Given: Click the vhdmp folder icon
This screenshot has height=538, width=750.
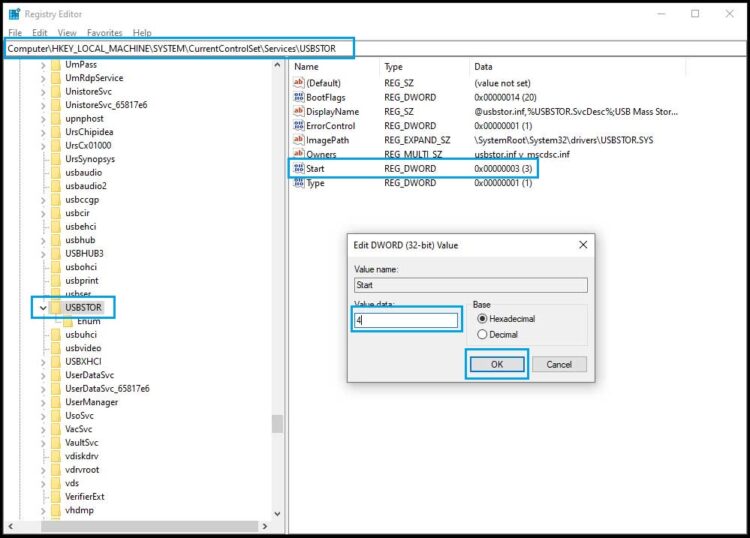Looking at the screenshot, I should click(56, 510).
